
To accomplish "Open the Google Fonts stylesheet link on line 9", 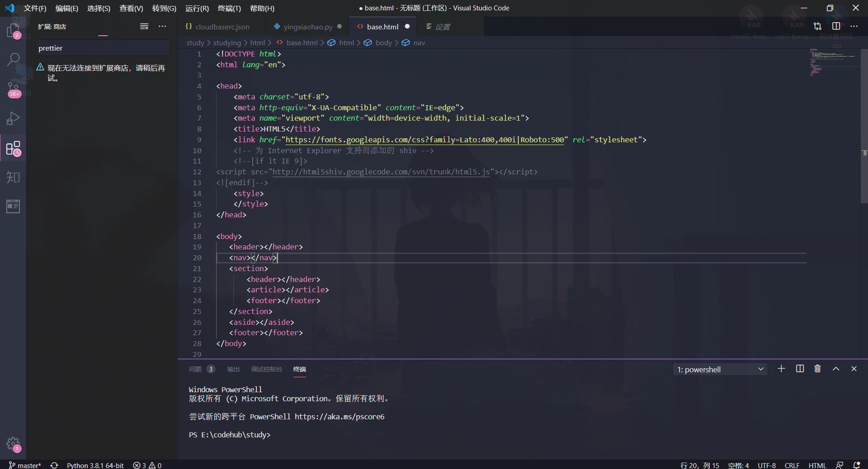I will (425, 140).
